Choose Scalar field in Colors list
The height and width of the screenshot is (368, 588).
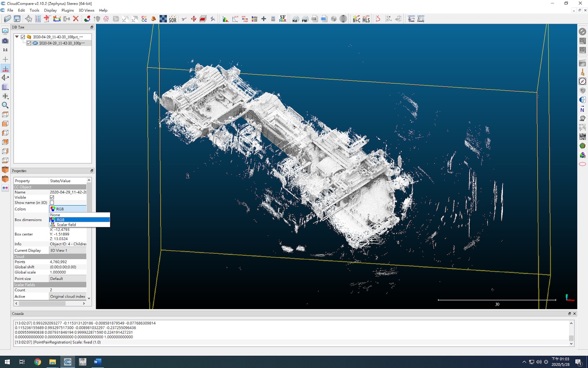pyautogui.click(x=66, y=225)
